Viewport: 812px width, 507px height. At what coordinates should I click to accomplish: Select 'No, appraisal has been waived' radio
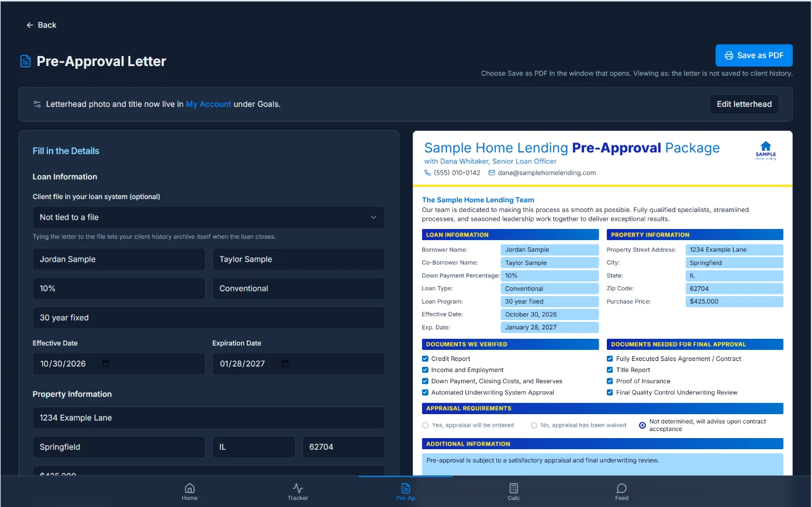coord(534,425)
